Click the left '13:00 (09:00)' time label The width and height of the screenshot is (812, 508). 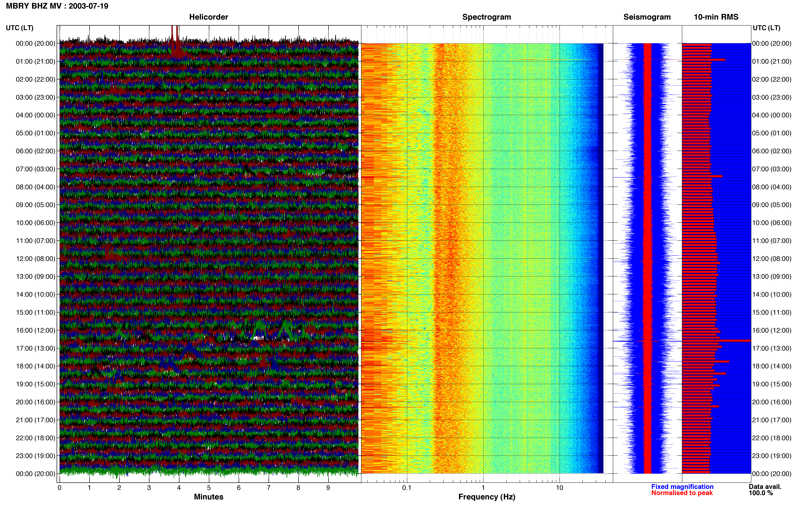pyautogui.click(x=36, y=277)
